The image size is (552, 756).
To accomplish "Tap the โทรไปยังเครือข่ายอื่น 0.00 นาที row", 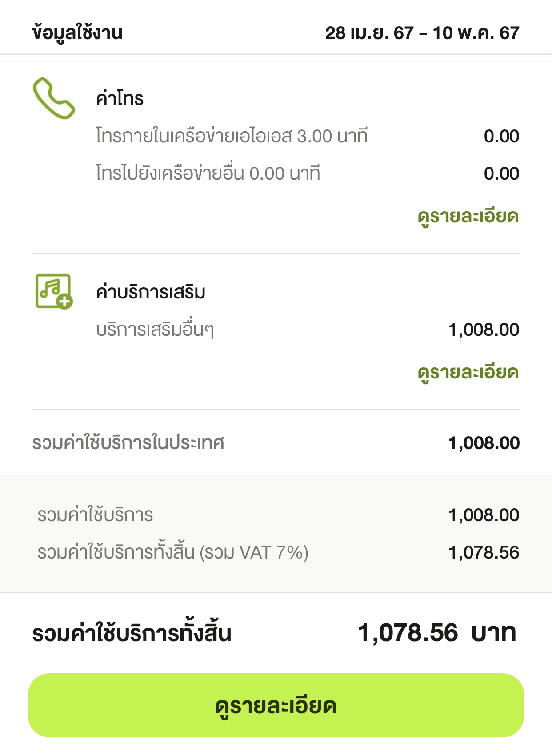I will (x=308, y=173).
